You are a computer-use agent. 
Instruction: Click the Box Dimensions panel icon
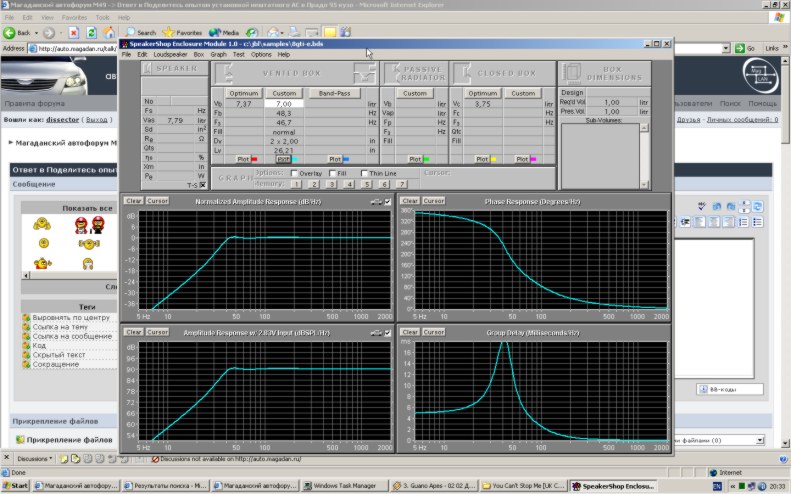coord(574,73)
